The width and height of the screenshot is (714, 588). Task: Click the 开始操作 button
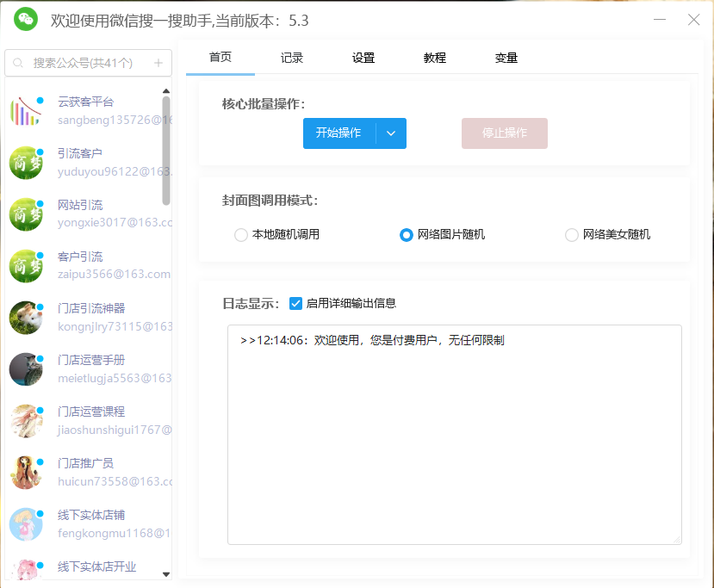[x=339, y=133]
